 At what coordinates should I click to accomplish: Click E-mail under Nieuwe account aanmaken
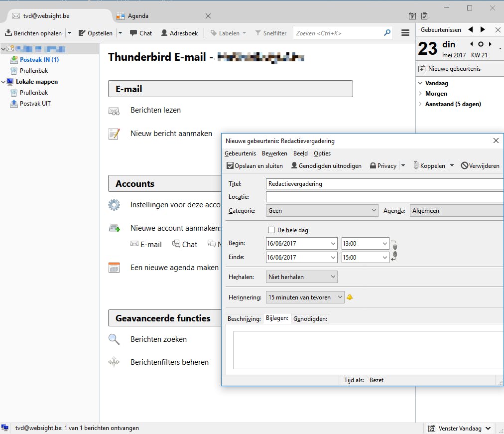pos(146,244)
